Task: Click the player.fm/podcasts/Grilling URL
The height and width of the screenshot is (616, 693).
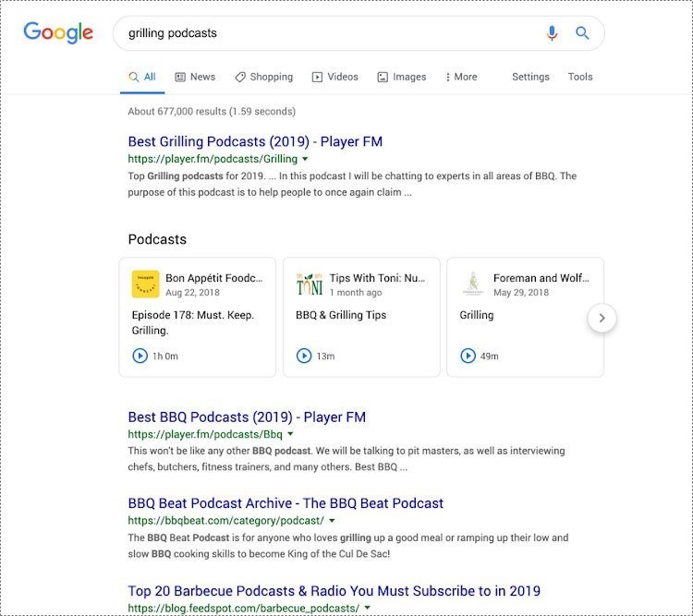Action: pyautogui.click(x=213, y=159)
